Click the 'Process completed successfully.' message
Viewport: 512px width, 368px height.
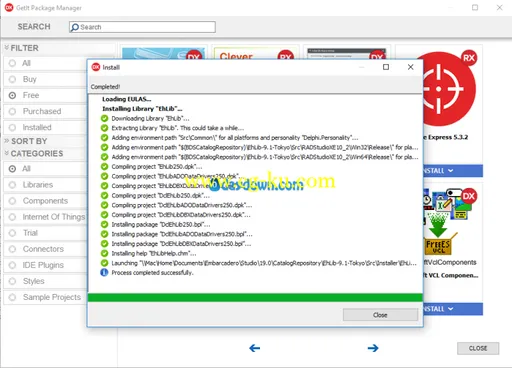152,273
